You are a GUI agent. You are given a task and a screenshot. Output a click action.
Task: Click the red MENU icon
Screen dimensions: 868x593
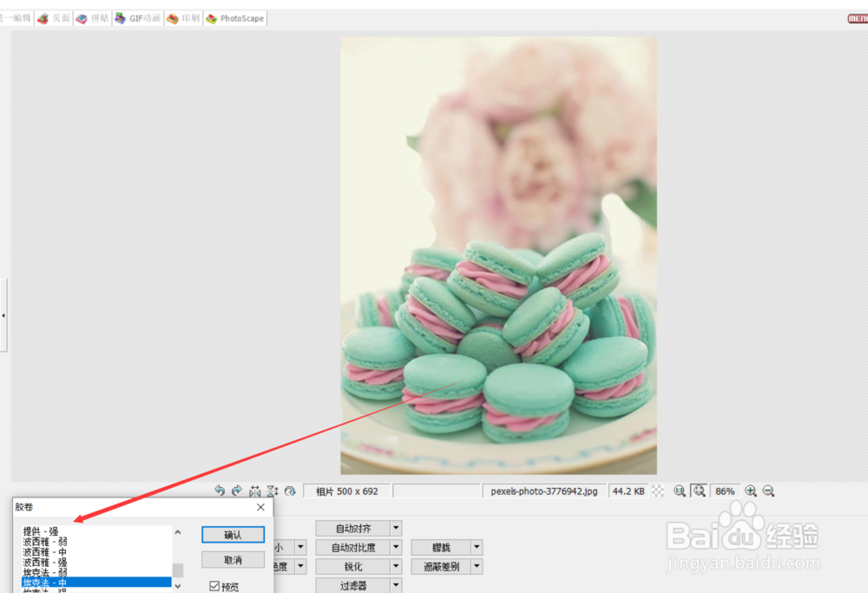(858, 18)
